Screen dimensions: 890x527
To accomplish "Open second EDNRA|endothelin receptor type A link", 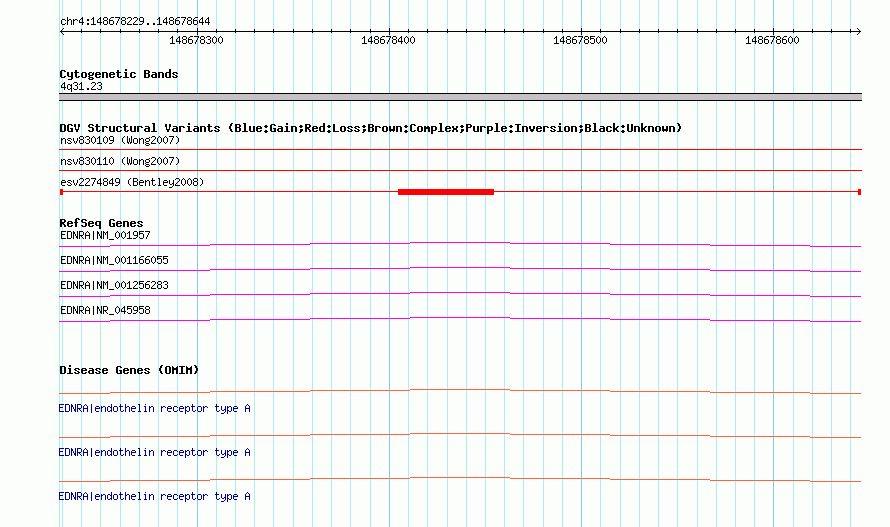I will click(x=154, y=453).
